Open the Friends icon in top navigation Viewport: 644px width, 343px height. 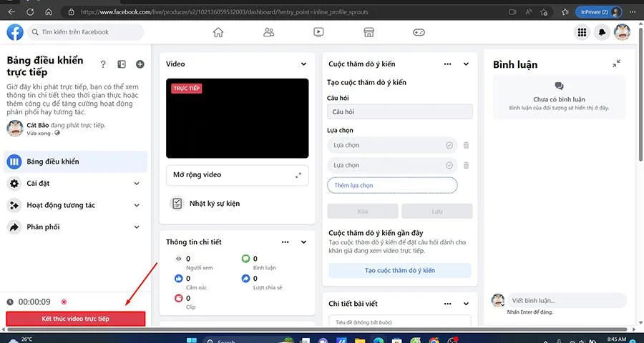tap(268, 32)
